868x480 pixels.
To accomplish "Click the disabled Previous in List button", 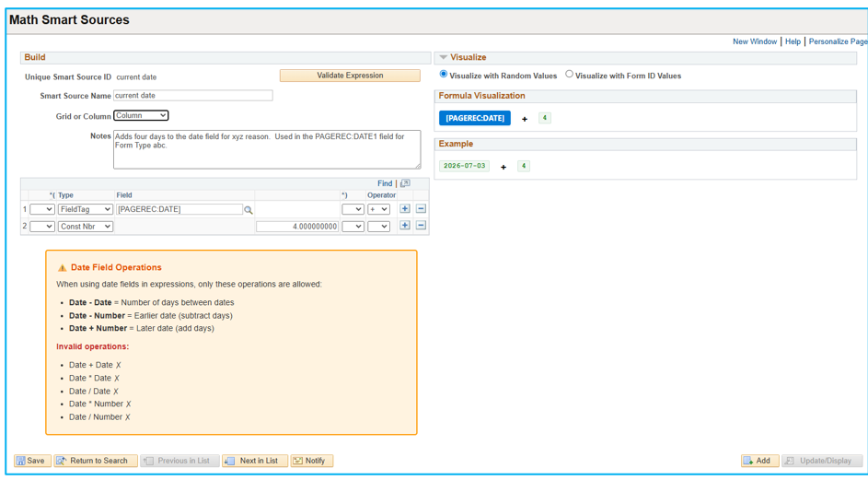I will click(179, 461).
